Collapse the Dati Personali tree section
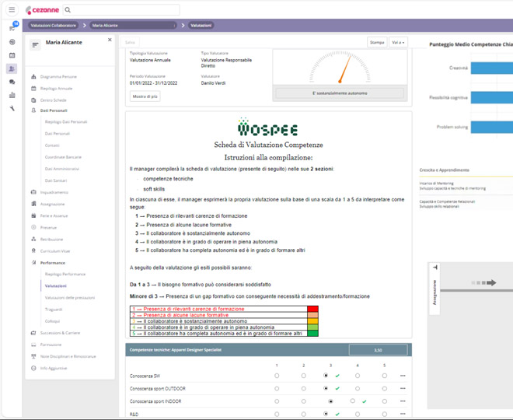This screenshot has height=420, width=513. [x=54, y=110]
